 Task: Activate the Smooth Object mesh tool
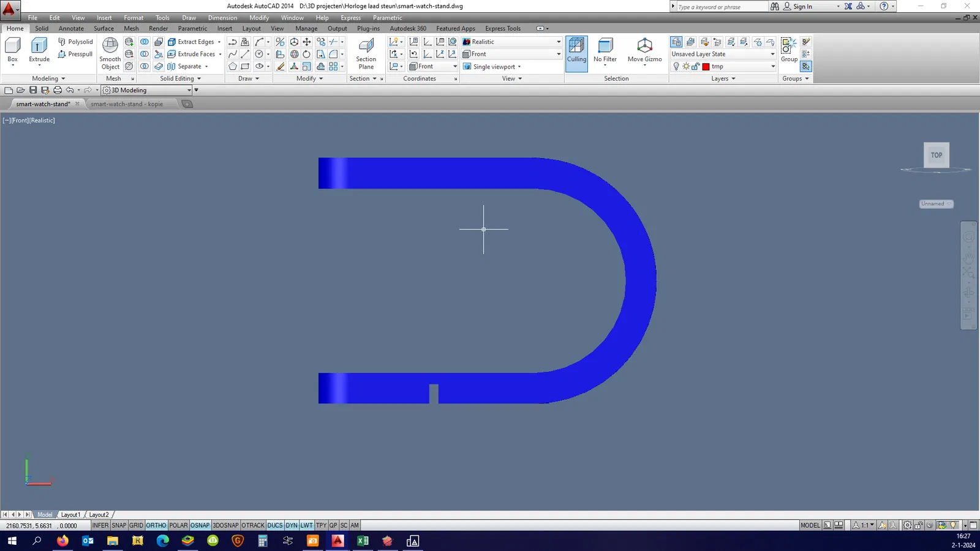(x=110, y=52)
